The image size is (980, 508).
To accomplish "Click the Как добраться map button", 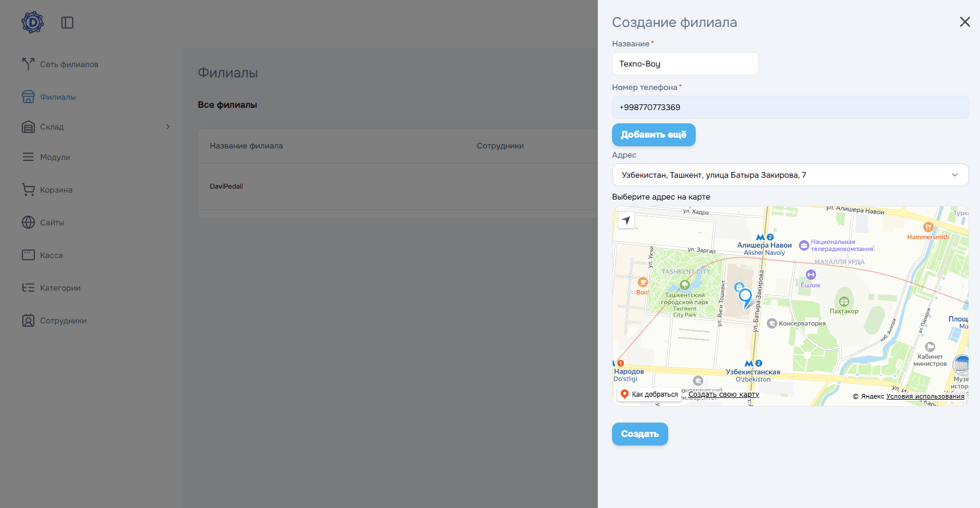I will (x=649, y=394).
